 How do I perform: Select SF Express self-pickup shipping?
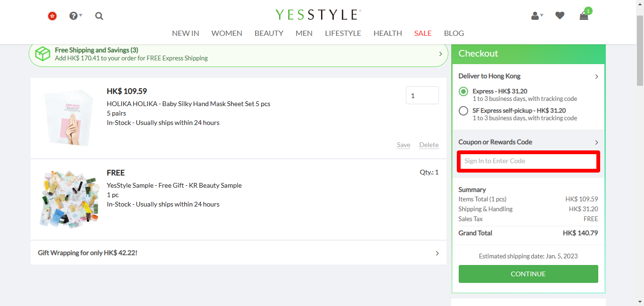[x=463, y=111]
